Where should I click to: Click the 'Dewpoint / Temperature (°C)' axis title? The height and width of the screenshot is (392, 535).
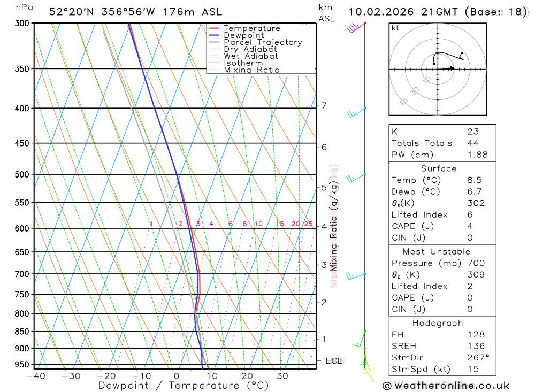[x=183, y=386]
